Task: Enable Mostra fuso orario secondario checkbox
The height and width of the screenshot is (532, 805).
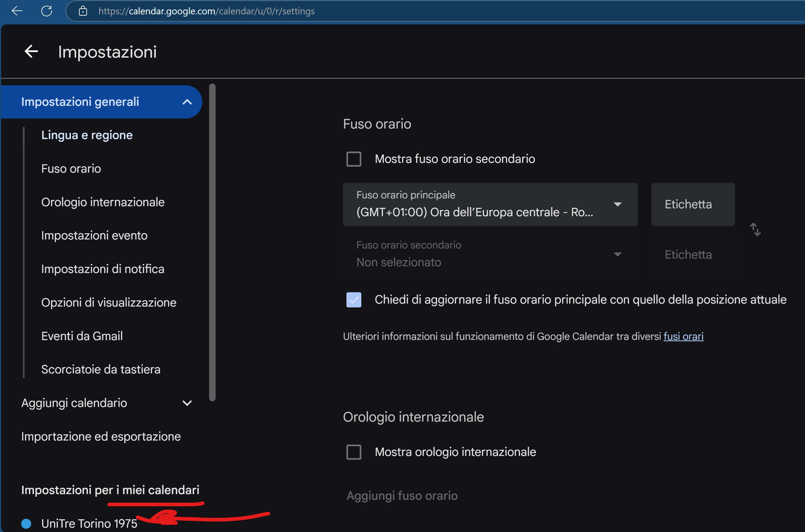Action: (x=353, y=159)
